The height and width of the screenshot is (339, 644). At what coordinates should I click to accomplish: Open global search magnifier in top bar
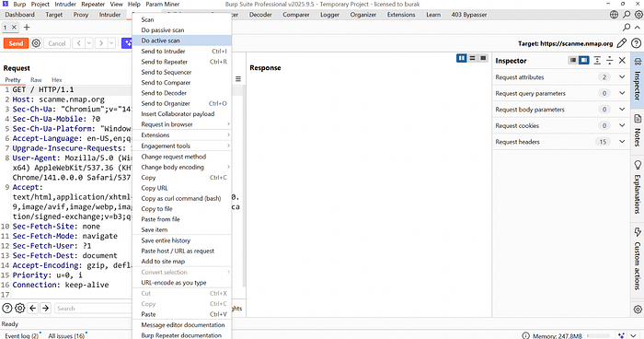pos(627,15)
